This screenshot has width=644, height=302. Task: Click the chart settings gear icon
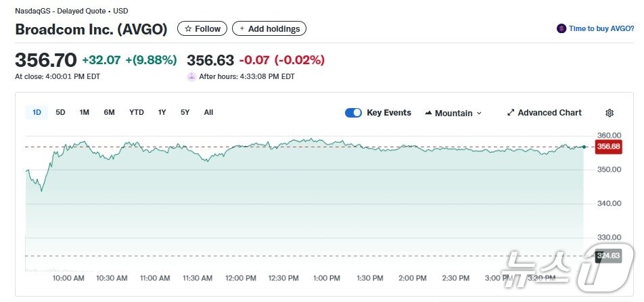tap(609, 113)
